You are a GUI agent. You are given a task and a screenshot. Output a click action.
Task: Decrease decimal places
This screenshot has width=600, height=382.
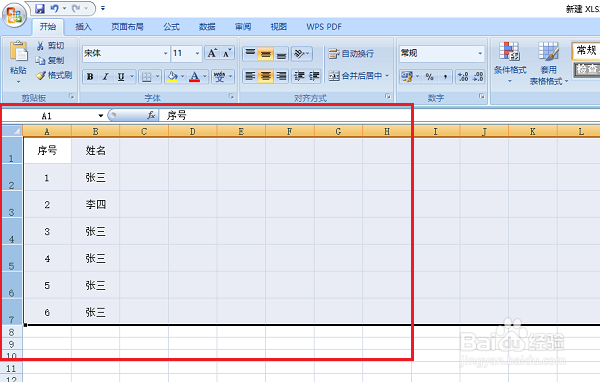(x=478, y=77)
